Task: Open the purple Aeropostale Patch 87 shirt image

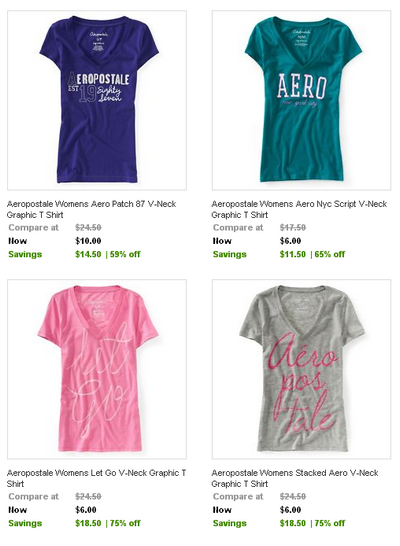Action: point(97,100)
